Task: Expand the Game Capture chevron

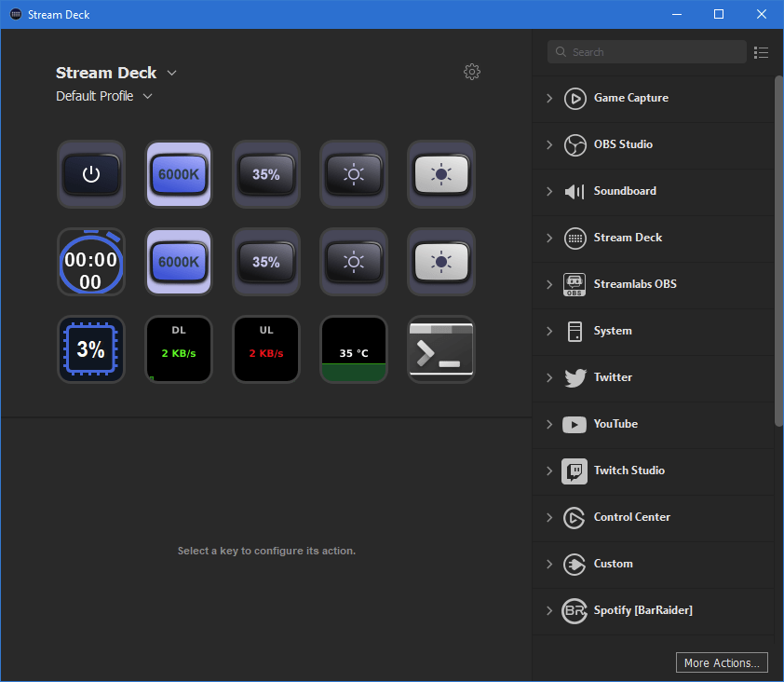Action: click(x=549, y=98)
